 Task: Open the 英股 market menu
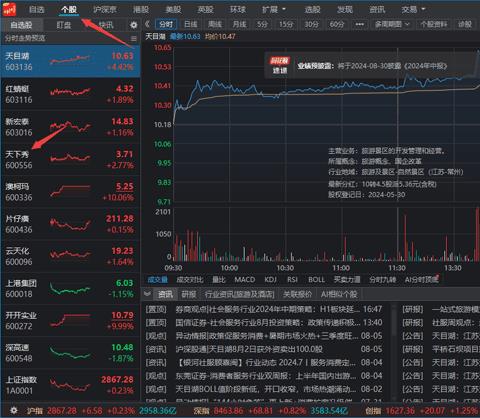pyautogui.click(x=205, y=9)
